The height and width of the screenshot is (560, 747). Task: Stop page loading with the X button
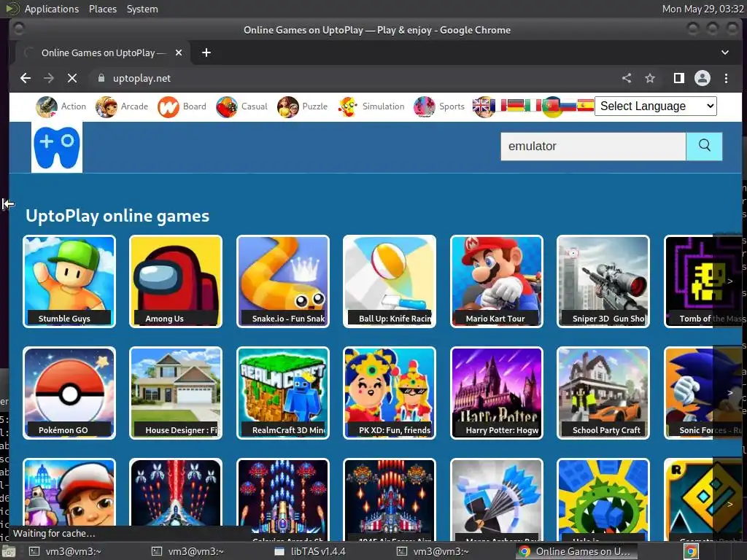(72, 78)
